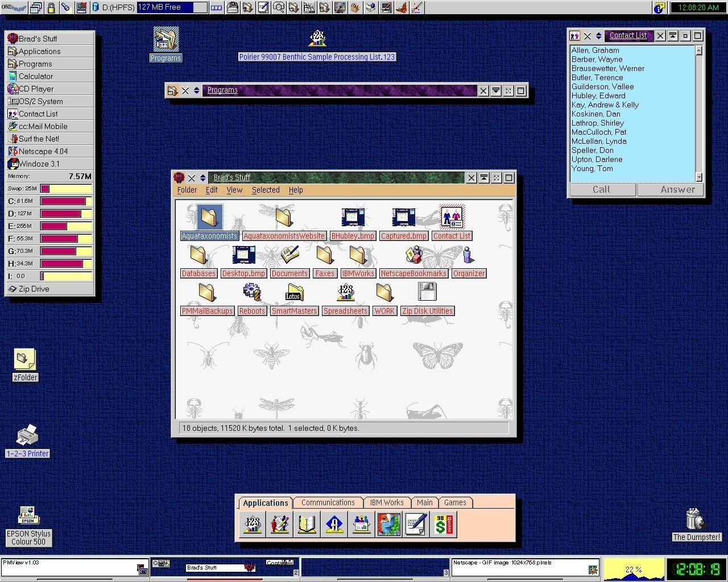This screenshot has height=582, width=728.
Task: Launch Freelance Graphics from launcher bar
Action: [x=361, y=524]
